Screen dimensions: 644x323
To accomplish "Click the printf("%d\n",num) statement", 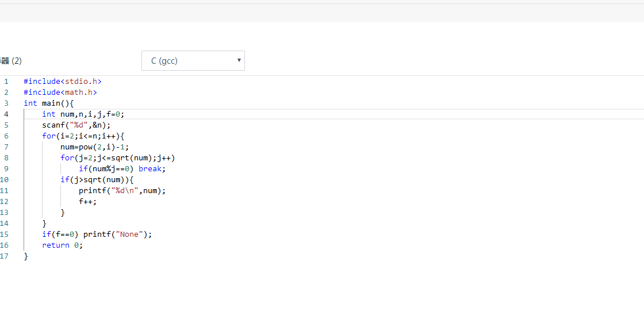I will click(122, 191).
